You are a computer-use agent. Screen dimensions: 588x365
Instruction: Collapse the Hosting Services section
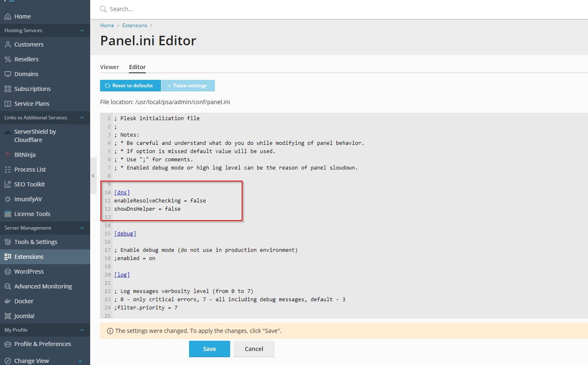coord(82,30)
